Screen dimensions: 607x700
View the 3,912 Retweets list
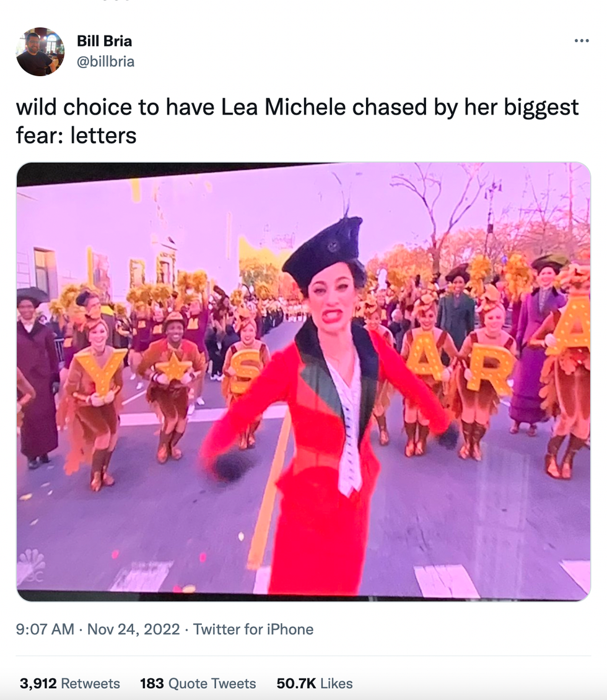[x=69, y=683]
